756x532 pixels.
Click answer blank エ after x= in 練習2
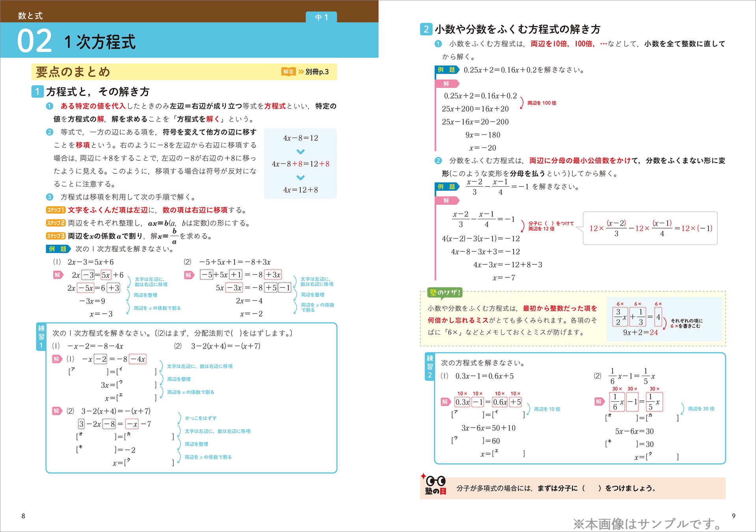pos(508,454)
